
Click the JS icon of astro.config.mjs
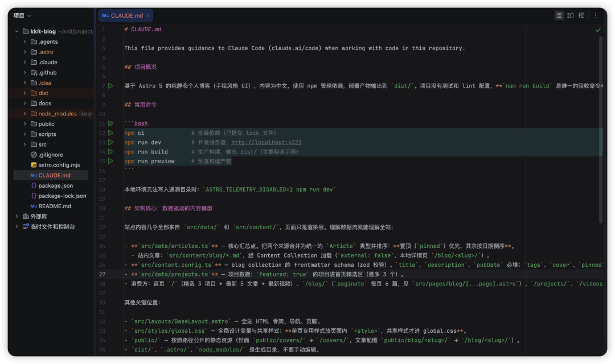34,165
